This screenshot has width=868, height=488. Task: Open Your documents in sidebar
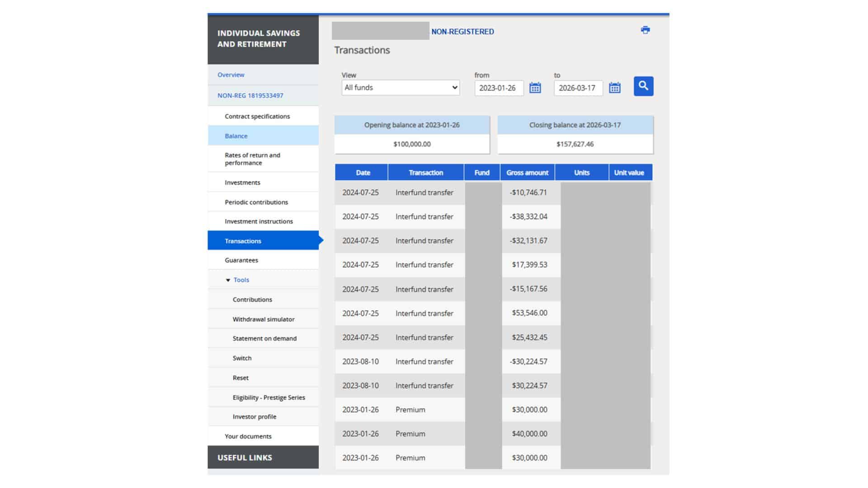tap(248, 436)
